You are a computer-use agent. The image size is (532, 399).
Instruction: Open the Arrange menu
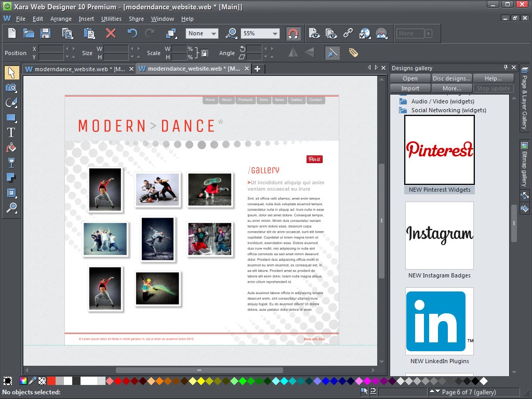tap(61, 19)
